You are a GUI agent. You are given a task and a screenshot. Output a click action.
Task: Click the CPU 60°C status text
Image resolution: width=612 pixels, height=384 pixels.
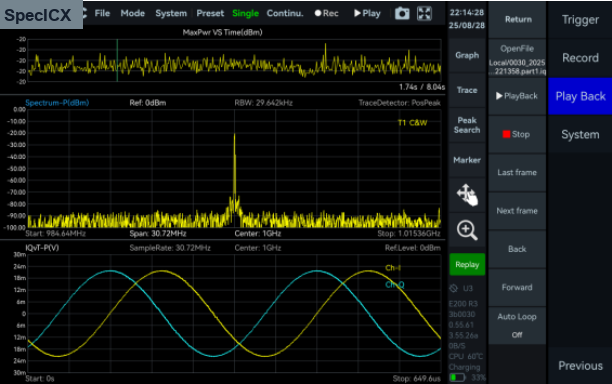pos(466,356)
